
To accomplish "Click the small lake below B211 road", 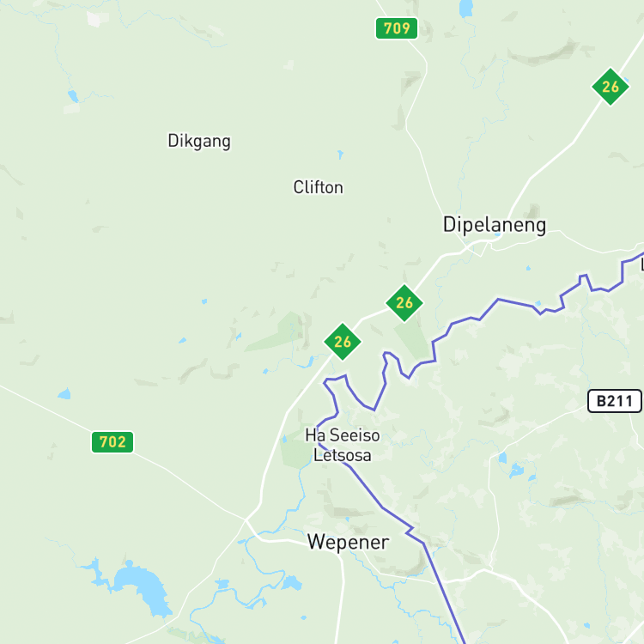I will point(517,471).
